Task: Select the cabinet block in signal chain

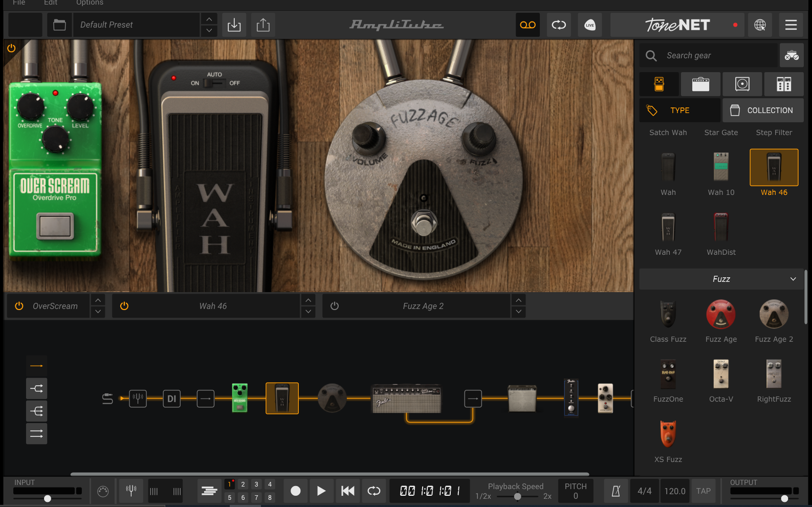Action: (522, 399)
